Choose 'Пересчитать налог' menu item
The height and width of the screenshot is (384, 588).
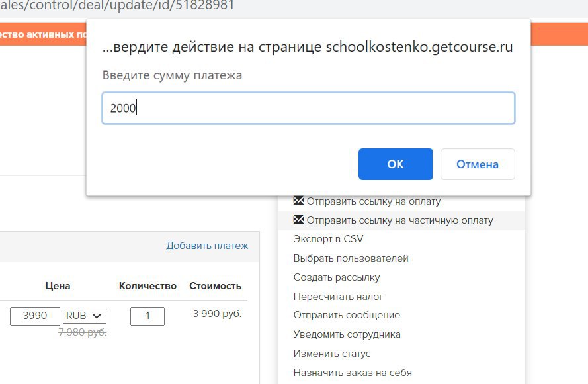click(338, 297)
